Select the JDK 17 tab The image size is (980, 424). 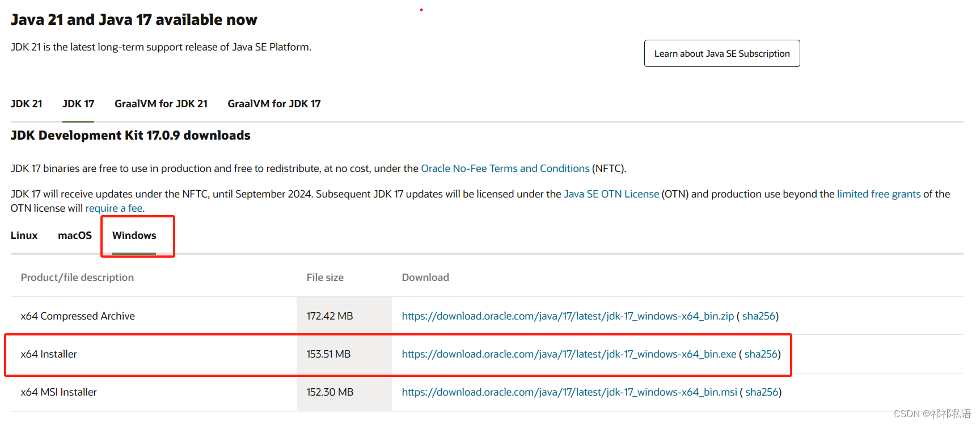tap(78, 104)
